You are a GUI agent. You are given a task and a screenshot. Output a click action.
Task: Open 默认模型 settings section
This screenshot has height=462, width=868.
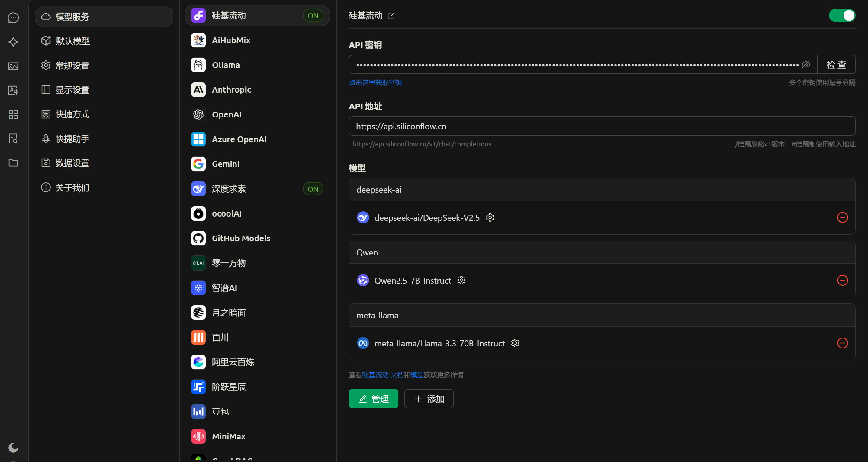104,41
